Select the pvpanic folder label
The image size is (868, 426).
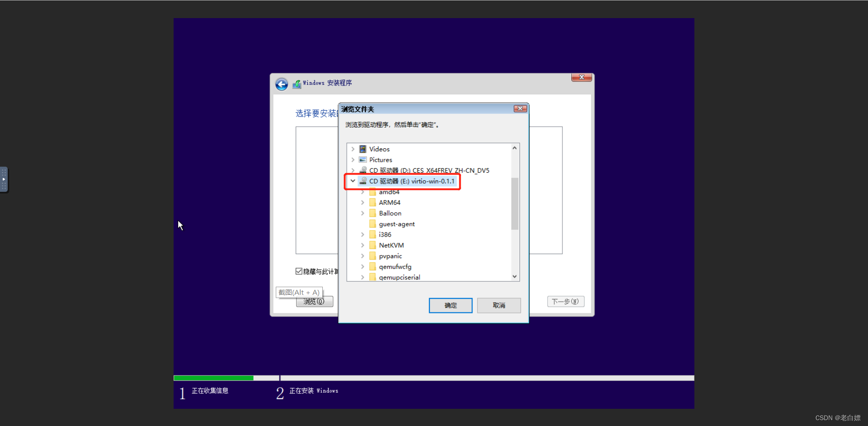[x=391, y=256]
